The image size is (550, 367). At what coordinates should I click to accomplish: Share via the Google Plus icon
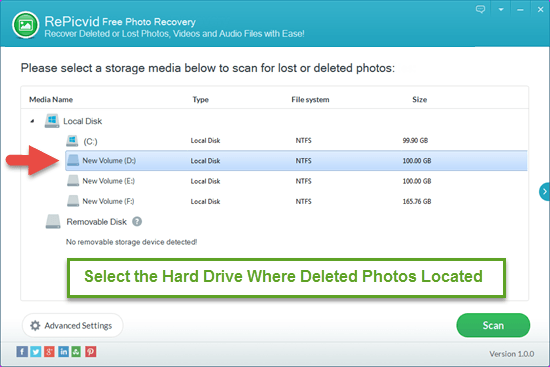click(49, 352)
